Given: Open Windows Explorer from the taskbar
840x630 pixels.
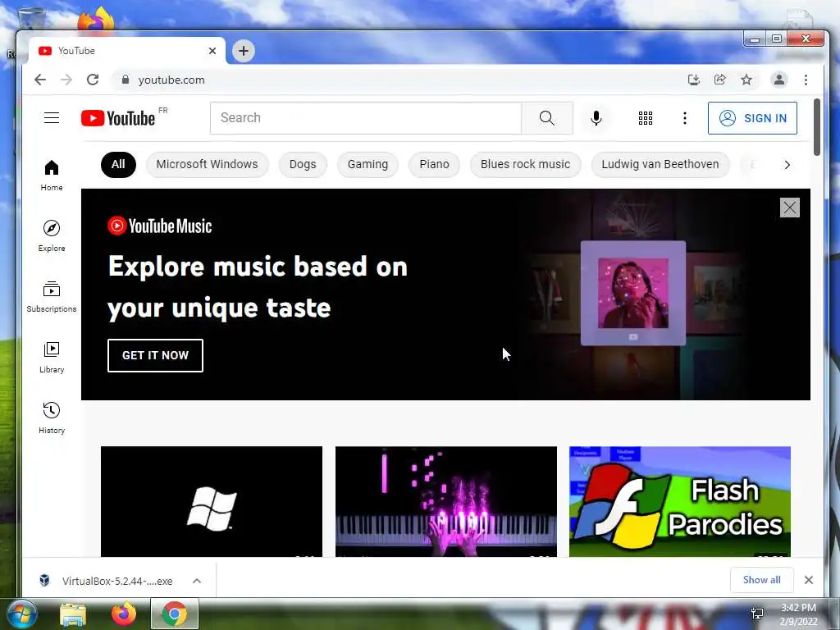Looking at the screenshot, I should point(73,614).
